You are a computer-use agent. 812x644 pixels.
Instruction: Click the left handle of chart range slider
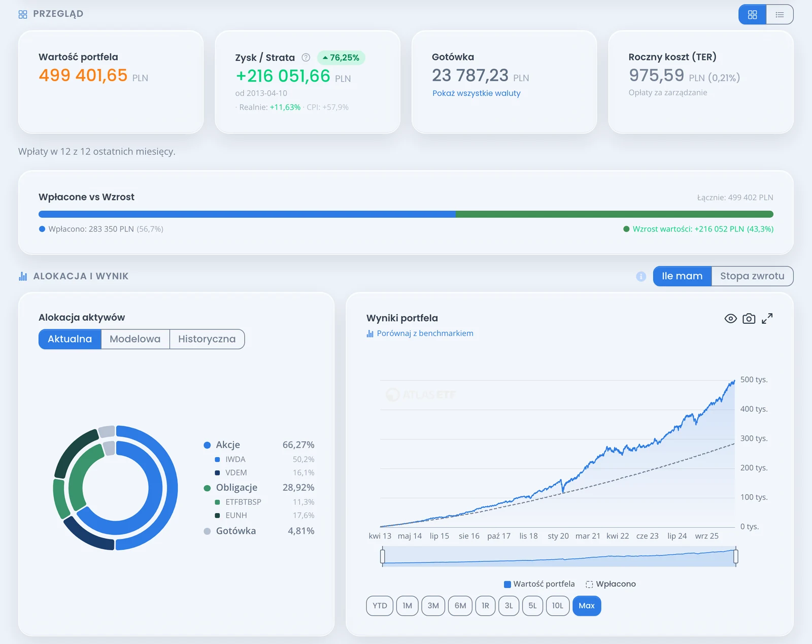coord(383,557)
